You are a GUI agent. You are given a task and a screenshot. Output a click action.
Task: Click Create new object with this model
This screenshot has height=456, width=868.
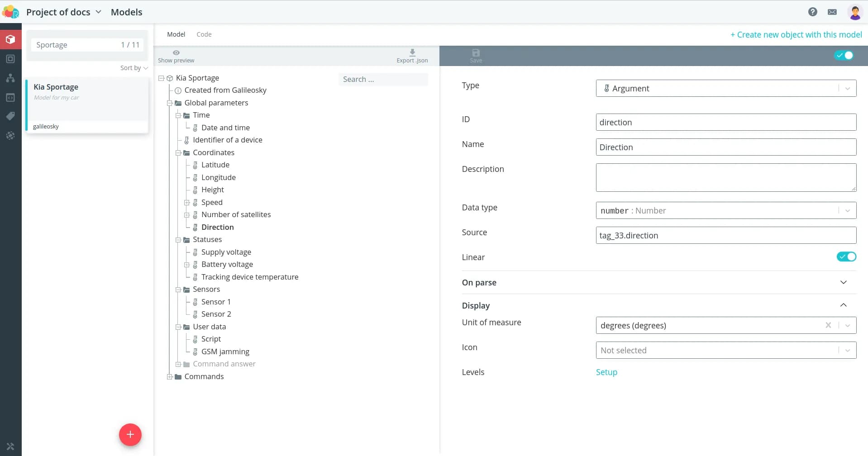click(x=796, y=35)
